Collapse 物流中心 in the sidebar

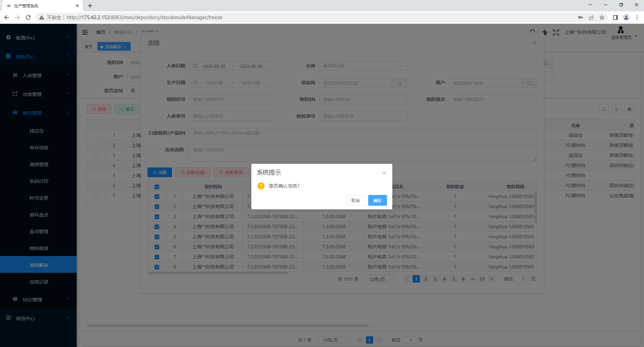(38, 56)
